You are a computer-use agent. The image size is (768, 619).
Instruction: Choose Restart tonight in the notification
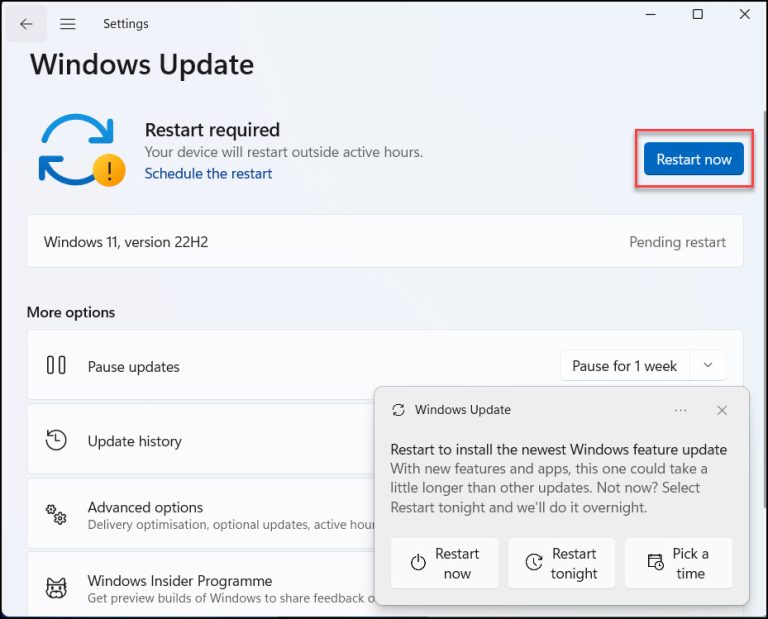(561, 563)
